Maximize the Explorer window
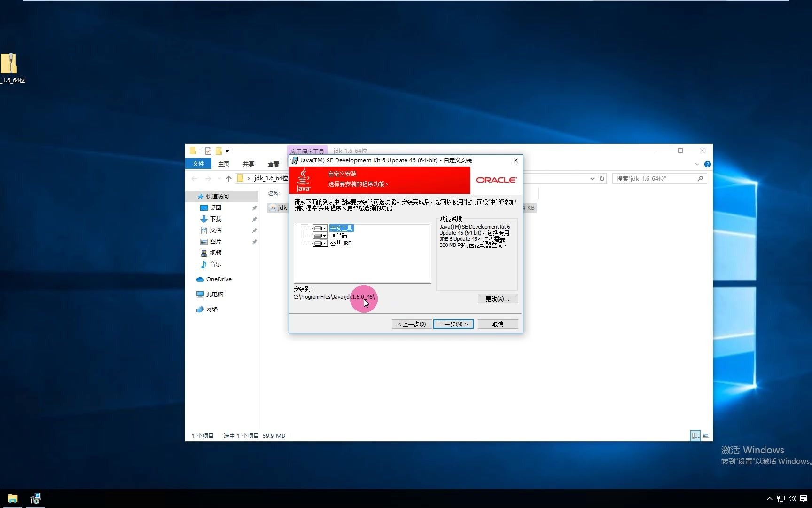Screen dimensions: 812x508 pyautogui.click(x=680, y=151)
